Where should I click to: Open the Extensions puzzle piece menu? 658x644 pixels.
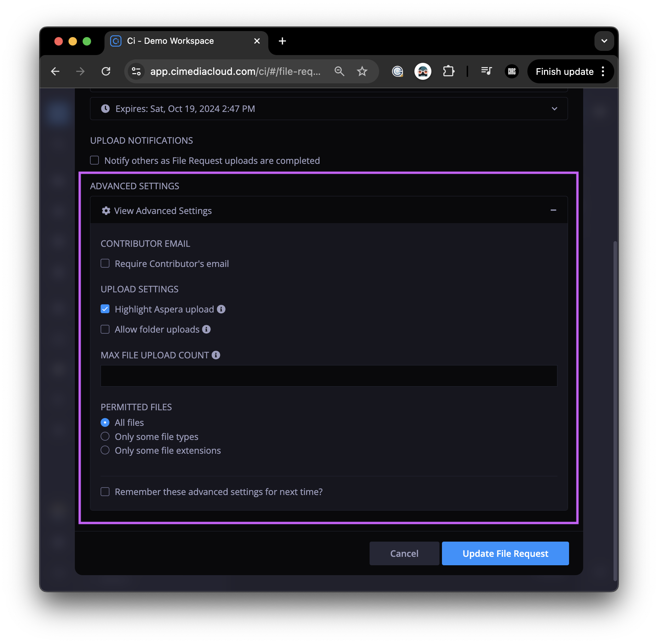(x=448, y=71)
